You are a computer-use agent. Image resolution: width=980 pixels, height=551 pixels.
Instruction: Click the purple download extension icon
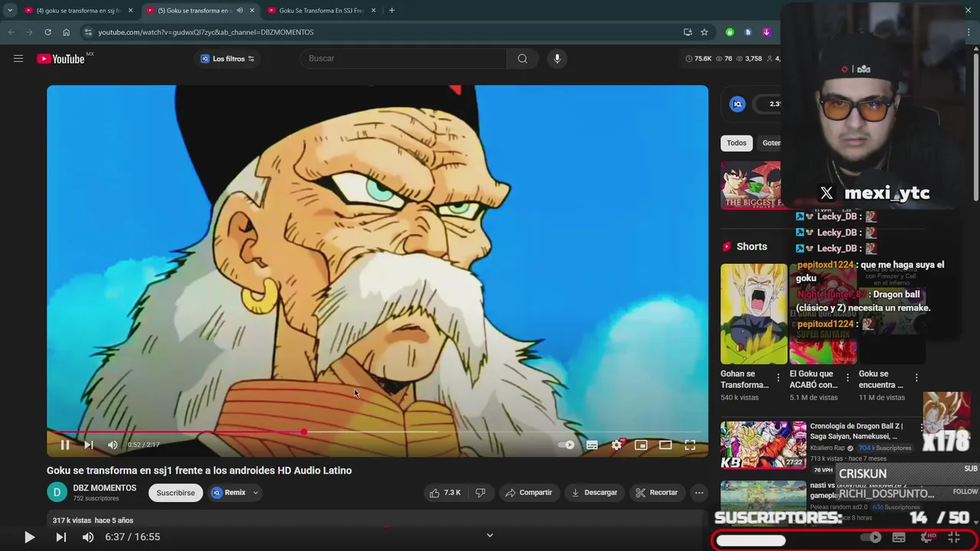(766, 32)
